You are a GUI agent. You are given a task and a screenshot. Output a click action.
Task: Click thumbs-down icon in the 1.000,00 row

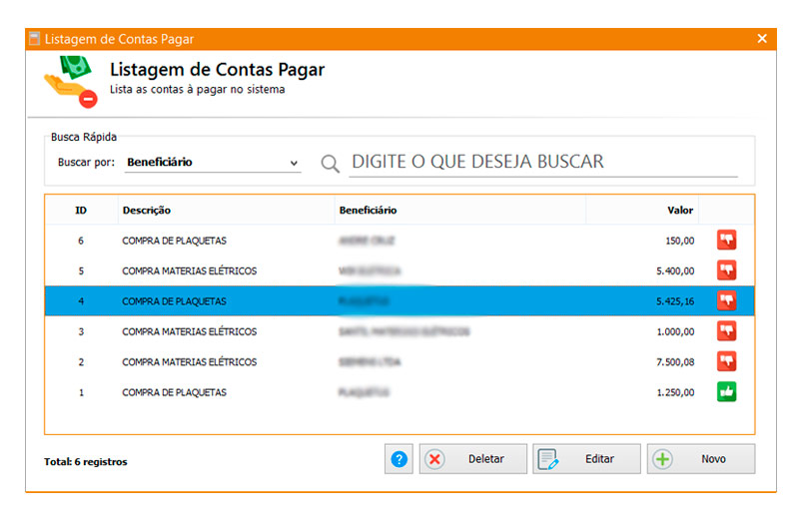coord(726,331)
